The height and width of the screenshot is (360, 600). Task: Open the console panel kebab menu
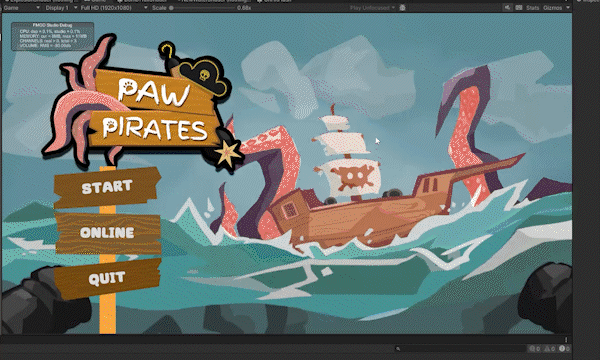click(566, 340)
